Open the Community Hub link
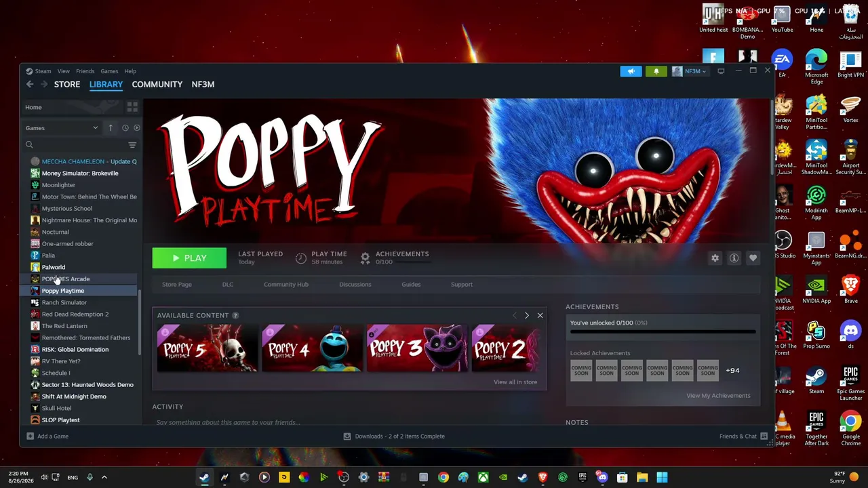 [286, 285]
